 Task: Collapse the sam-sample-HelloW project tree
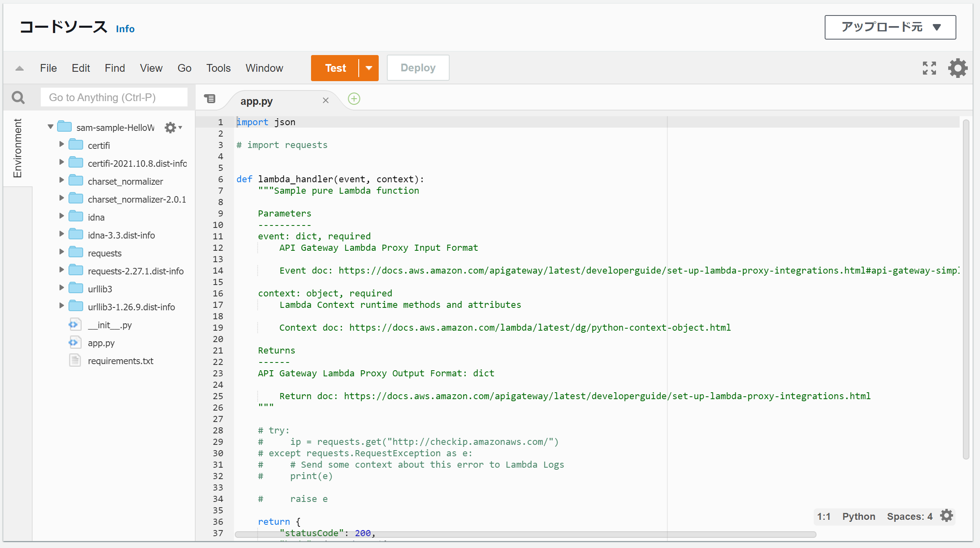50,127
